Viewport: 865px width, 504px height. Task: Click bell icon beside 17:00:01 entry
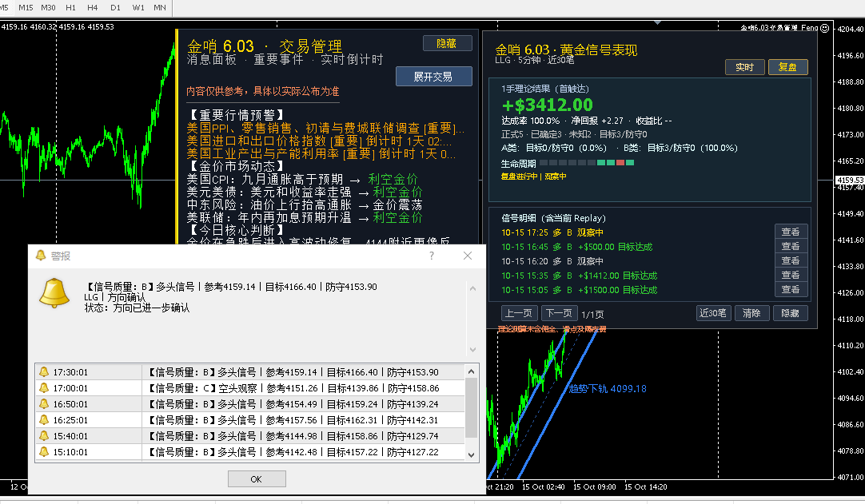point(44,388)
